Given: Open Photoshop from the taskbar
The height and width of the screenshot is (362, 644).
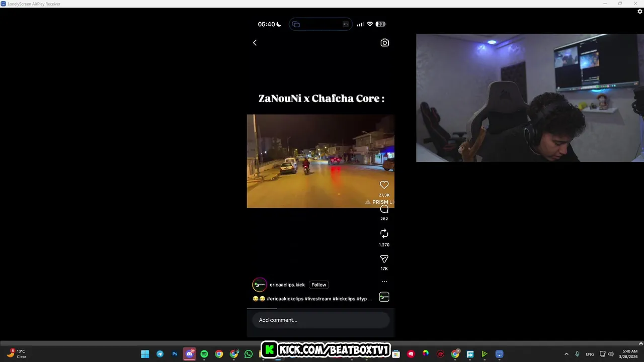Looking at the screenshot, I should pos(175,354).
